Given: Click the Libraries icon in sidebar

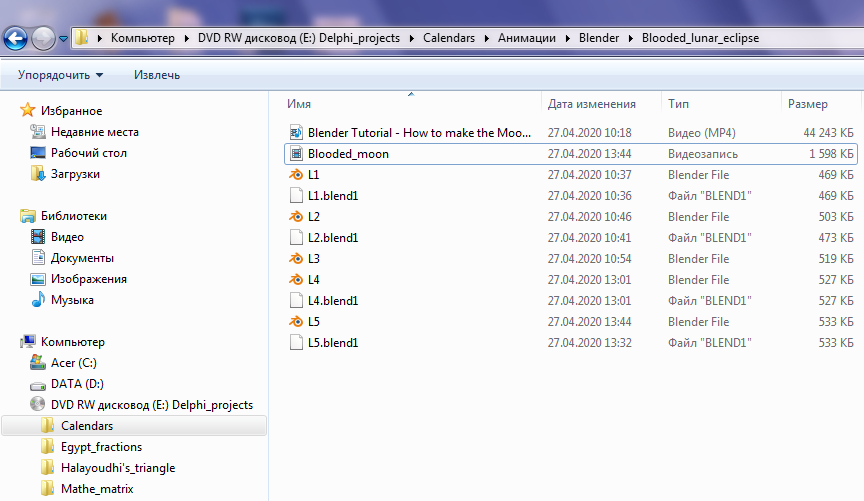Looking at the screenshot, I should coord(28,216).
